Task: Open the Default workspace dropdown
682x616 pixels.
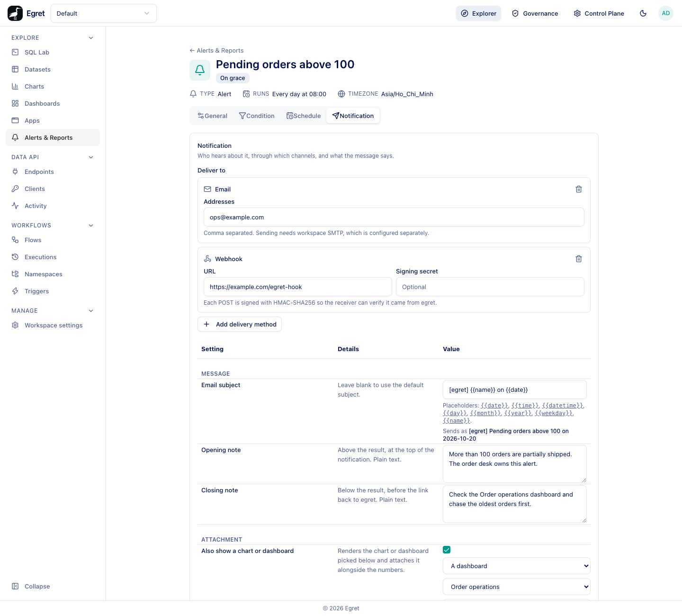Action: pos(104,13)
